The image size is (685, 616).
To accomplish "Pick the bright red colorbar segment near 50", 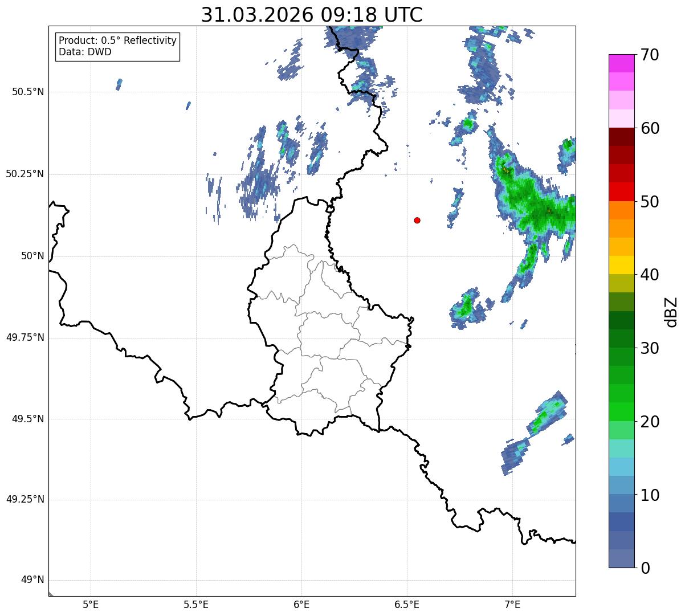I will click(621, 191).
